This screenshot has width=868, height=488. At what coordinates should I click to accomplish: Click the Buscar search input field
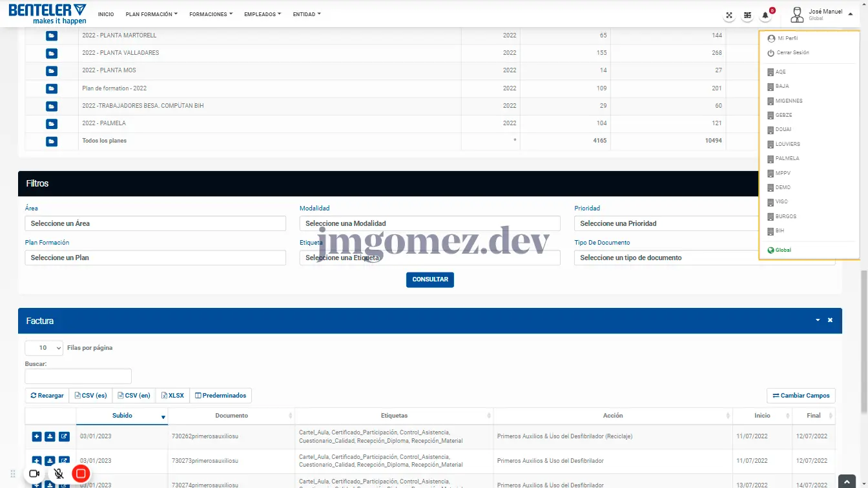pyautogui.click(x=78, y=376)
